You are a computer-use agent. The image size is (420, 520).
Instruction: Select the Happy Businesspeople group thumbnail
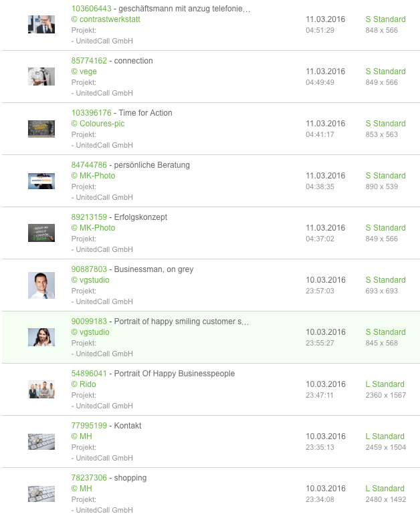[x=41, y=390]
